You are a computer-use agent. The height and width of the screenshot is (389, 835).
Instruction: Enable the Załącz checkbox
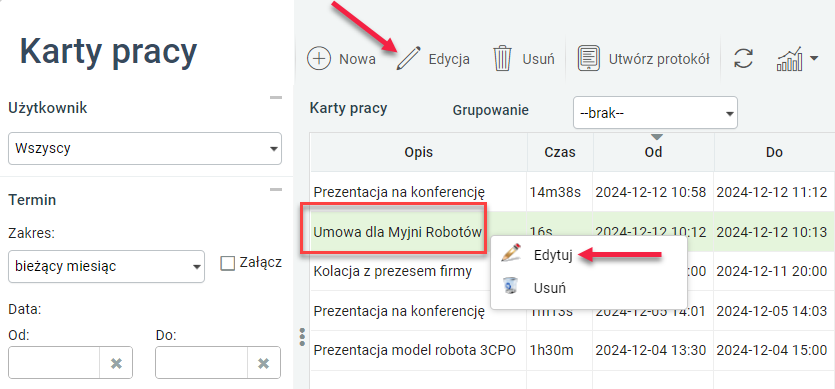[x=228, y=263]
